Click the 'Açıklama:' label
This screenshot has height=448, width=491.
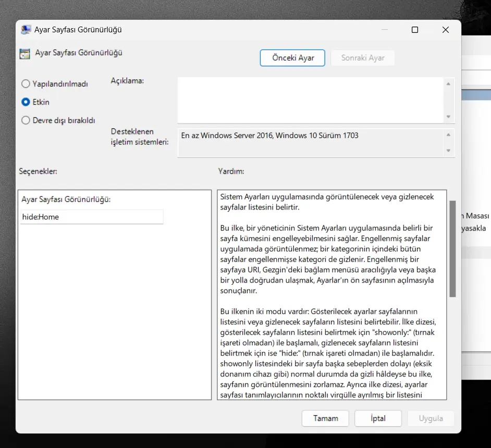(x=127, y=81)
